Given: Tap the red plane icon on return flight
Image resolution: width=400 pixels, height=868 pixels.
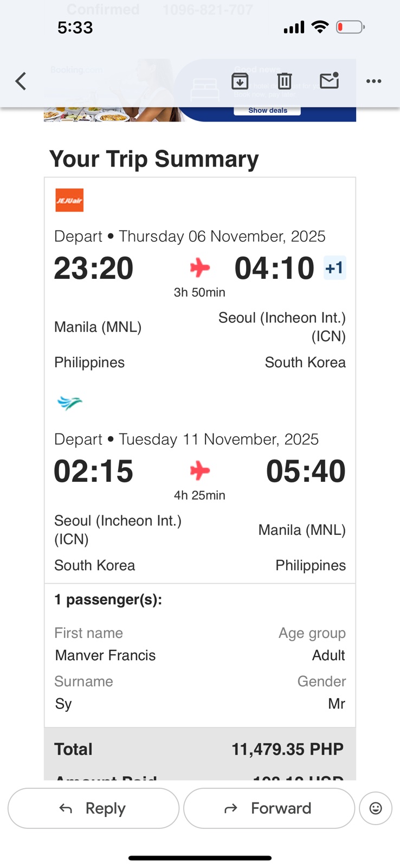Looking at the screenshot, I should 199,470.
